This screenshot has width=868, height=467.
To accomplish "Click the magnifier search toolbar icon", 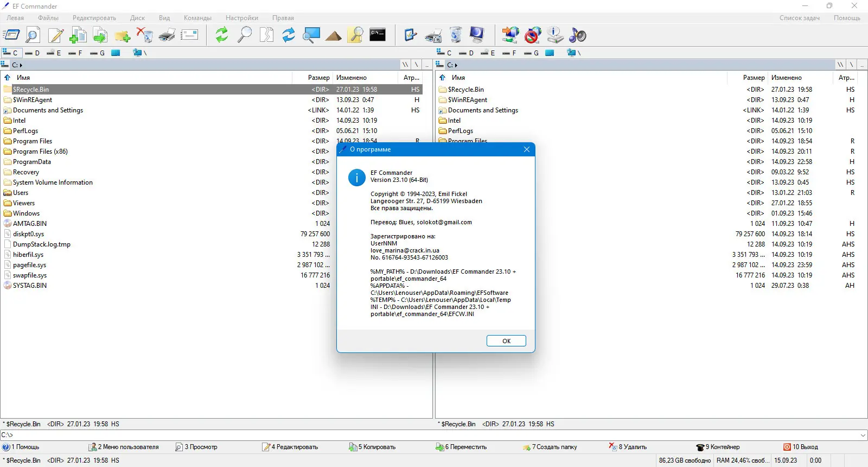I will (245, 35).
